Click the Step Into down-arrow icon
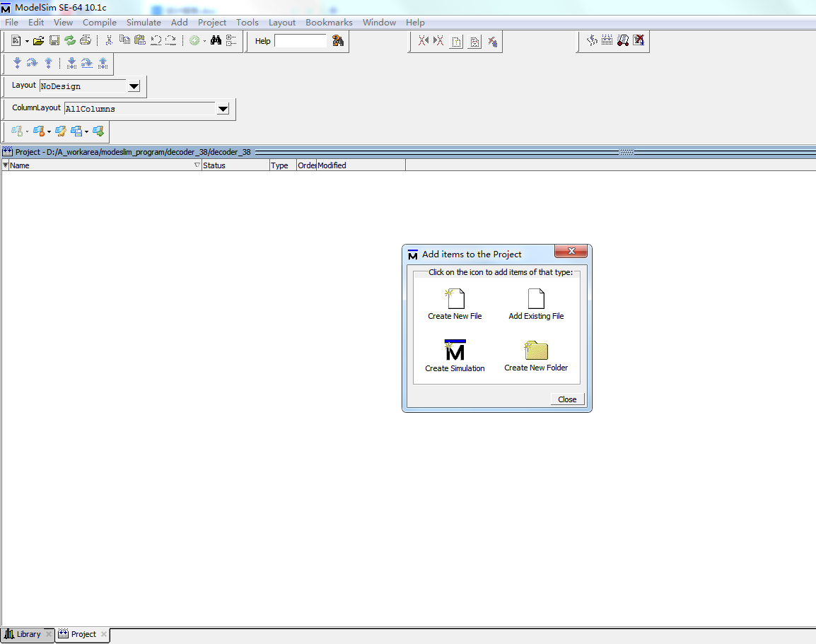This screenshot has width=816, height=644. pyautogui.click(x=17, y=63)
